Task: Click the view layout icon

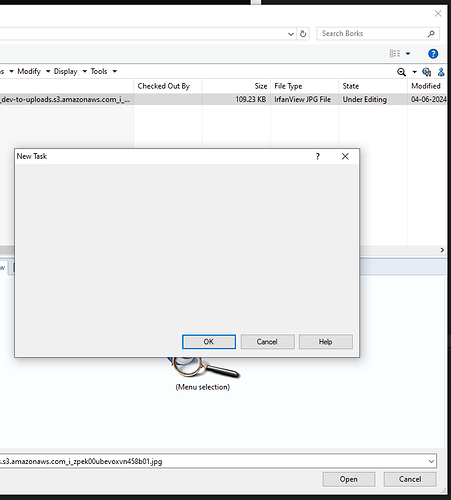Action: click(395, 53)
